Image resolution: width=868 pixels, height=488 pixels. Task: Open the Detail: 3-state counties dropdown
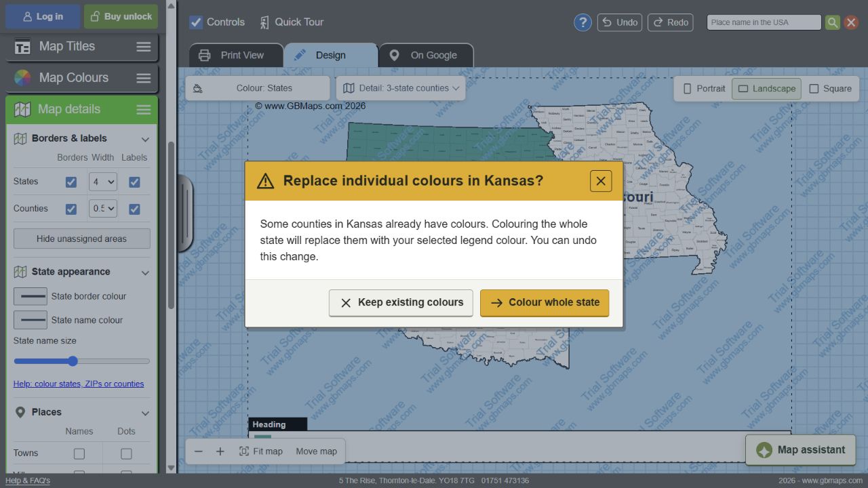pos(401,88)
